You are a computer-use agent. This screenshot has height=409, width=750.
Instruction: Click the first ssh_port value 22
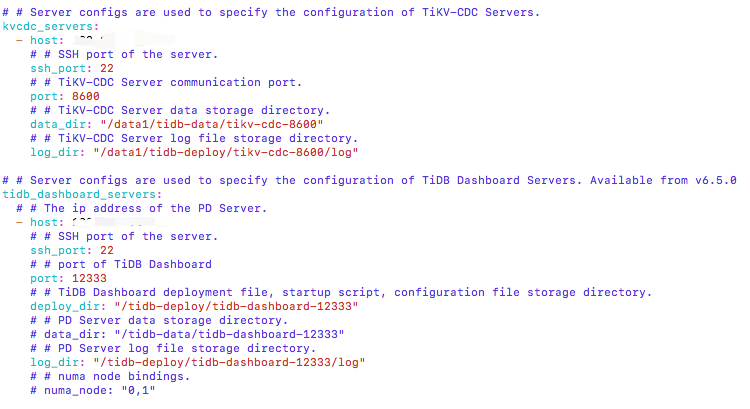(107, 68)
